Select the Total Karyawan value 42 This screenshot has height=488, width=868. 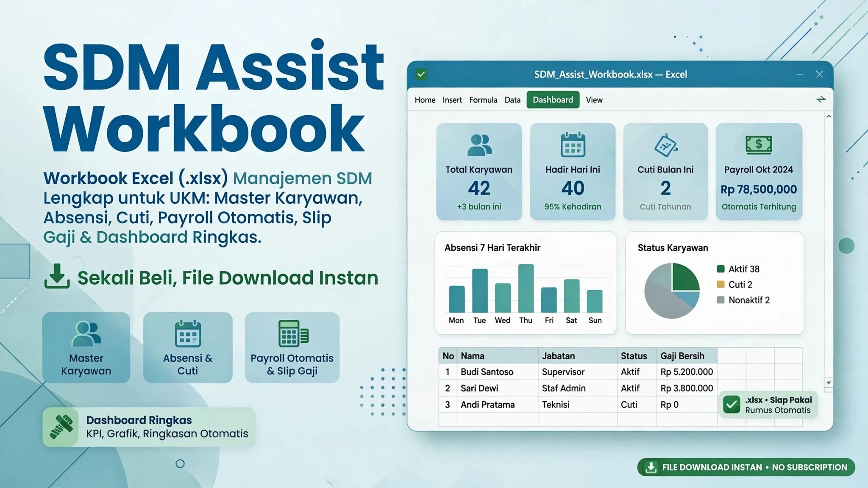479,188
